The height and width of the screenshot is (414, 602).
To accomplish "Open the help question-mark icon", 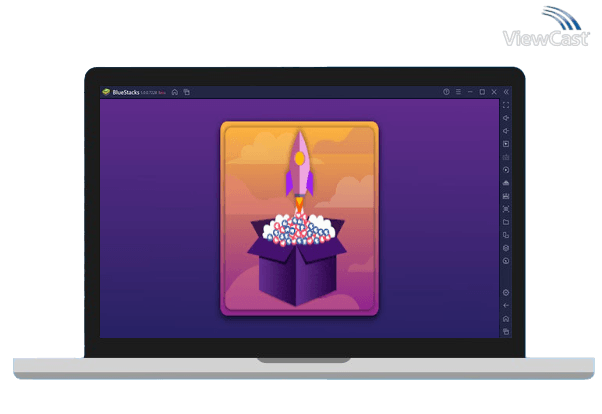I will [x=446, y=92].
